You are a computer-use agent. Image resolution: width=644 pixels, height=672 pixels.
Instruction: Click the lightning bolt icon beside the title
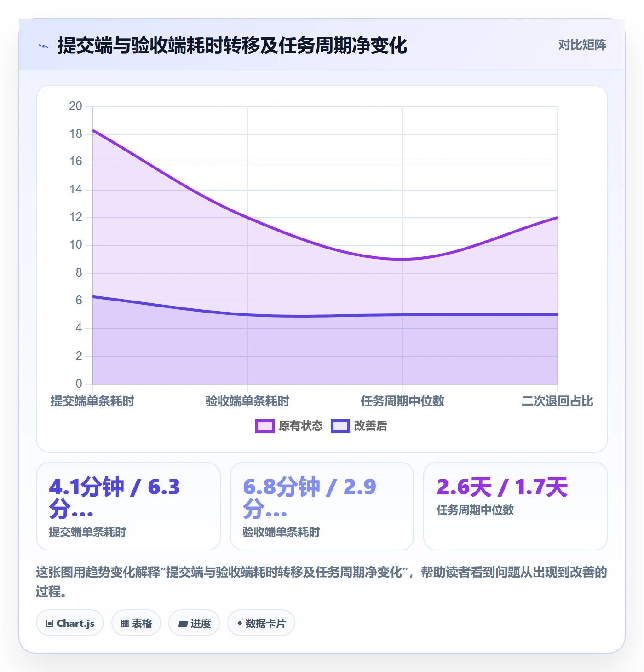tap(44, 46)
